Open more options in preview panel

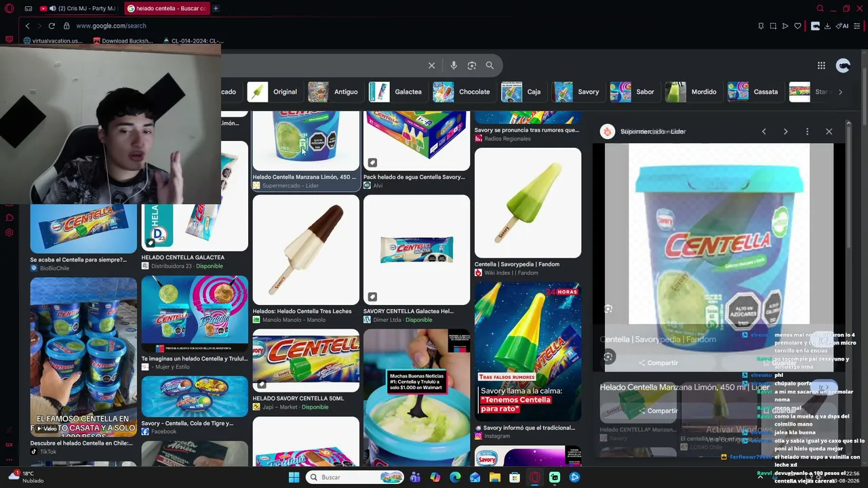[807, 131]
